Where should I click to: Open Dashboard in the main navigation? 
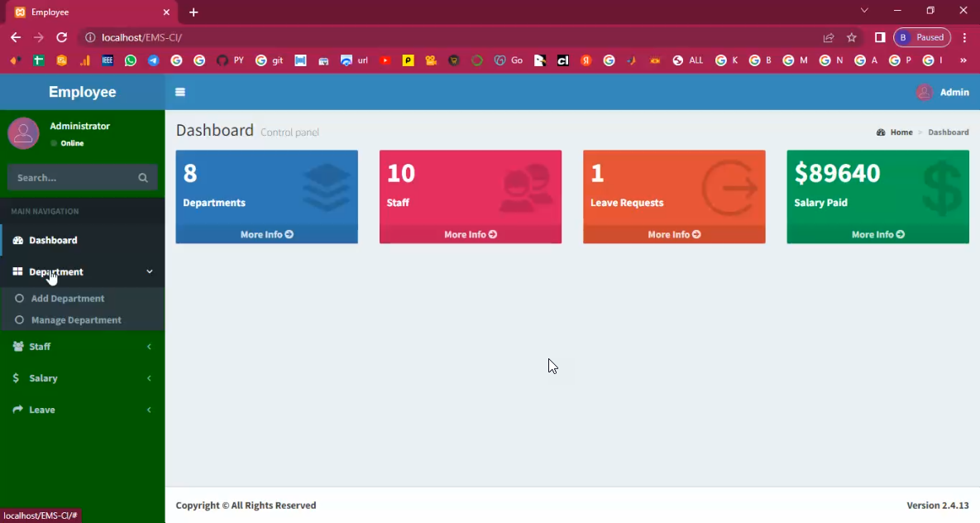tap(83, 240)
